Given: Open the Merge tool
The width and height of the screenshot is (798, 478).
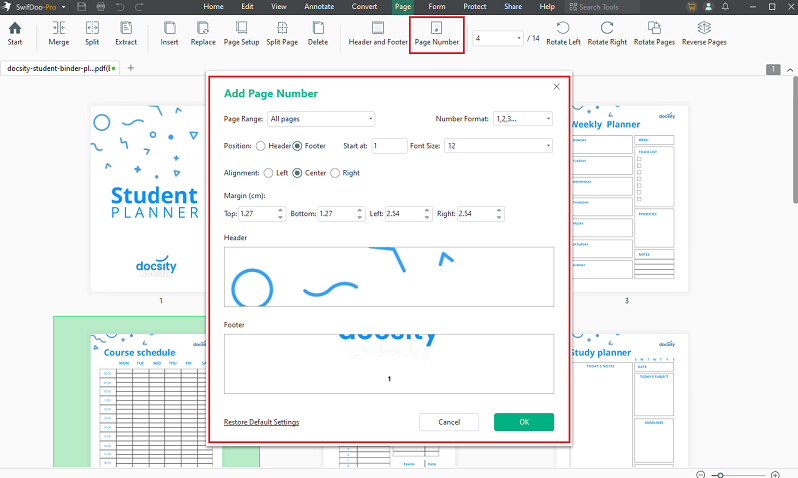Looking at the screenshot, I should 59,34.
